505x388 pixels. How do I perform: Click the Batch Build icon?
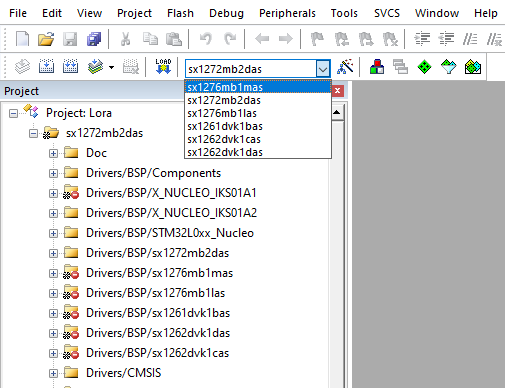[95, 66]
